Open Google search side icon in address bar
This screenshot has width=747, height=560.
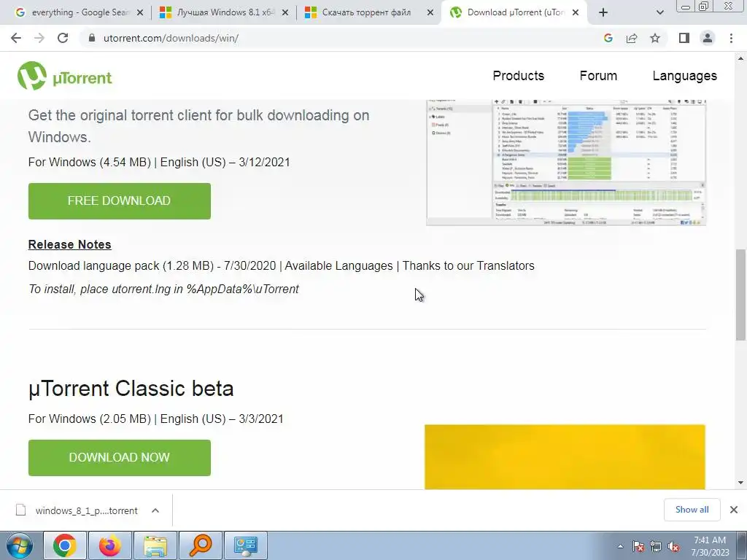pos(608,38)
